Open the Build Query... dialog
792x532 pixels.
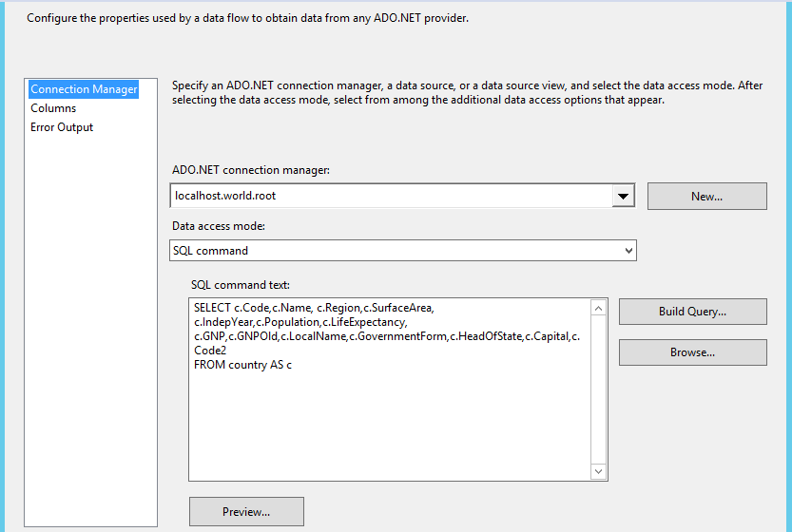692,312
